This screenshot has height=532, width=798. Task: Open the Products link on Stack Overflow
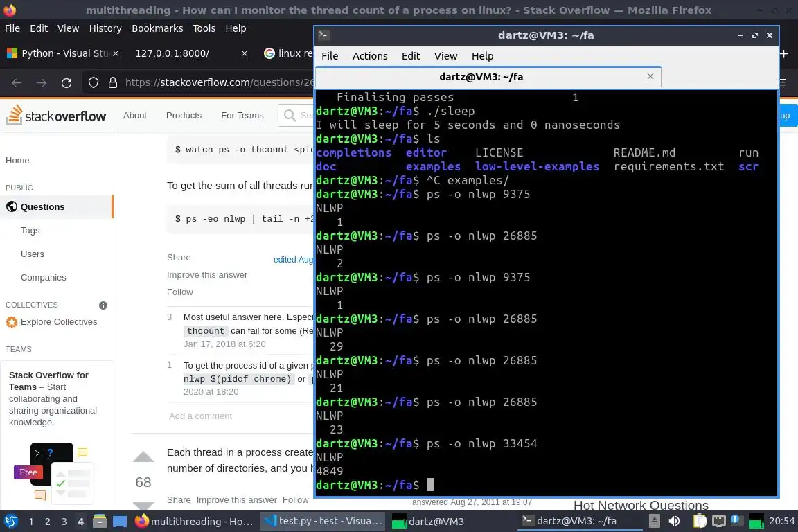tap(184, 116)
